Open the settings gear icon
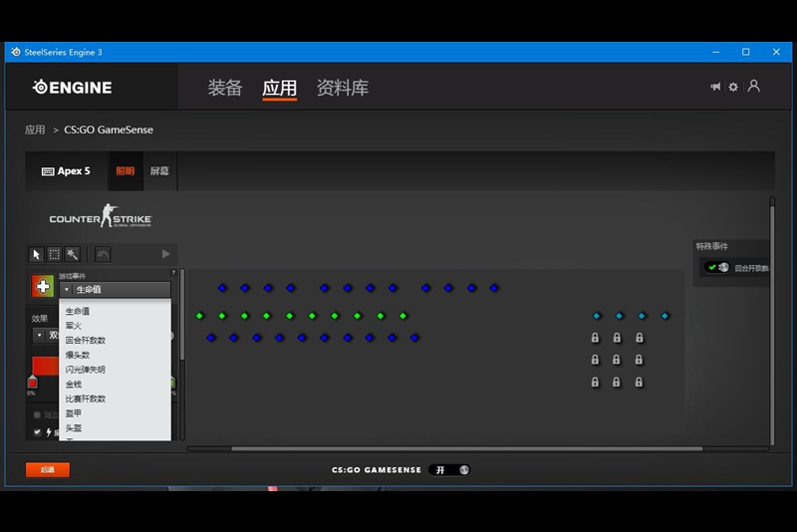Image resolution: width=797 pixels, height=532 pixels. click(x=733, y=87)
